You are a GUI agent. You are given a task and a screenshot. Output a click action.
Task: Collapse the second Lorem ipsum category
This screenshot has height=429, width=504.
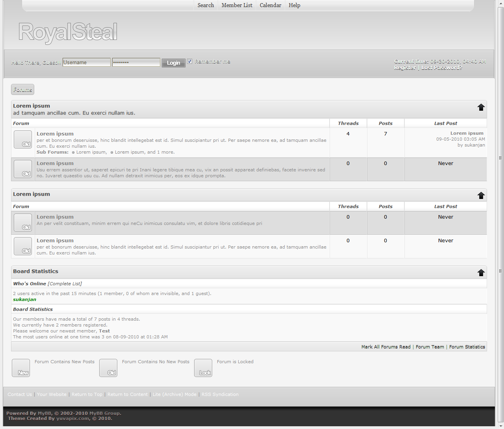481,195
